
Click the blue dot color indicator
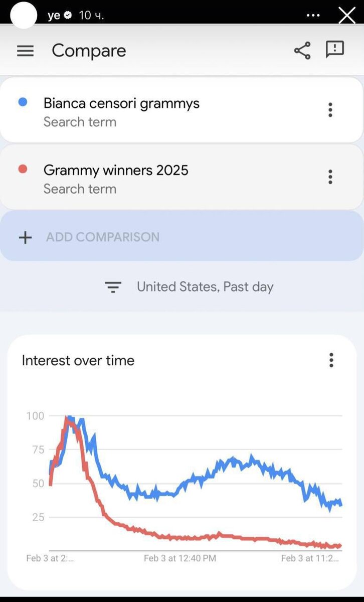(23, 102)
